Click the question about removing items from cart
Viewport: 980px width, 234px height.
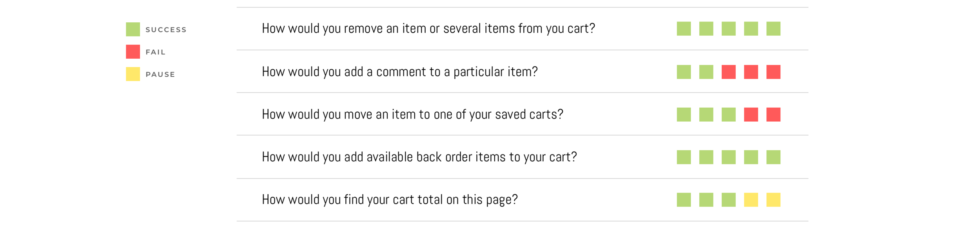tap(428, 29)
